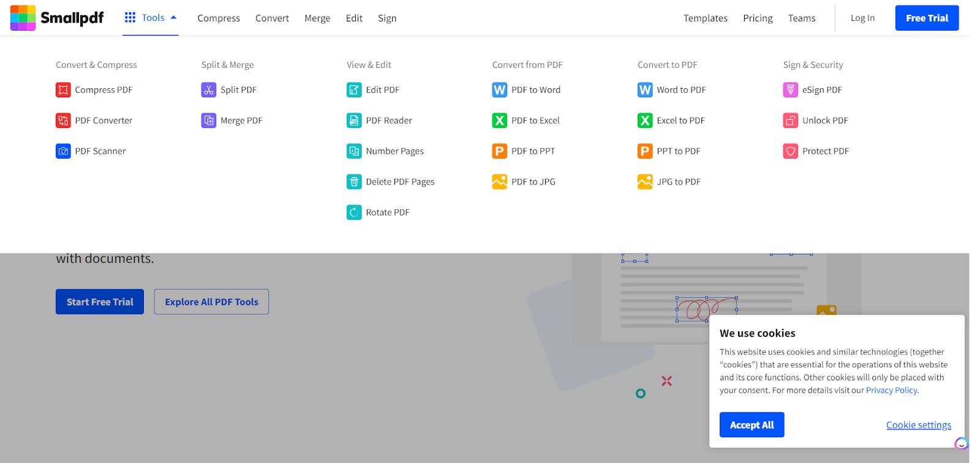This screenshot has width=980, height=463.
Task: Open the PPT to PDF text link
Action: 679,151
